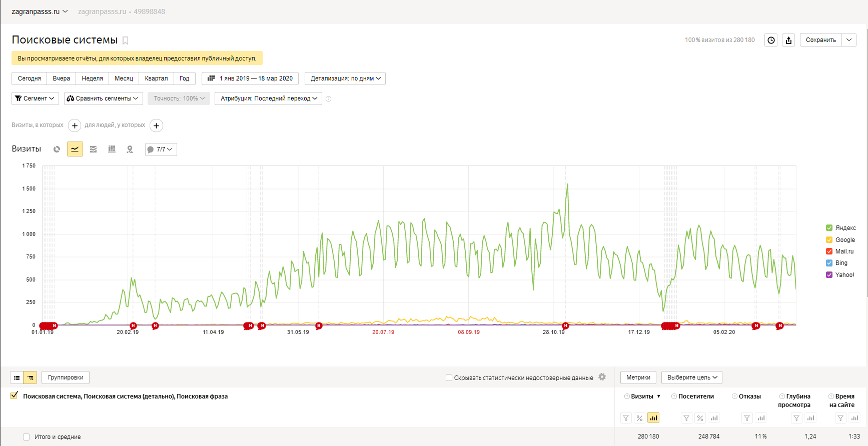
Task: Open the Детализация: по дням dropdown
Action: coord(345,78)
